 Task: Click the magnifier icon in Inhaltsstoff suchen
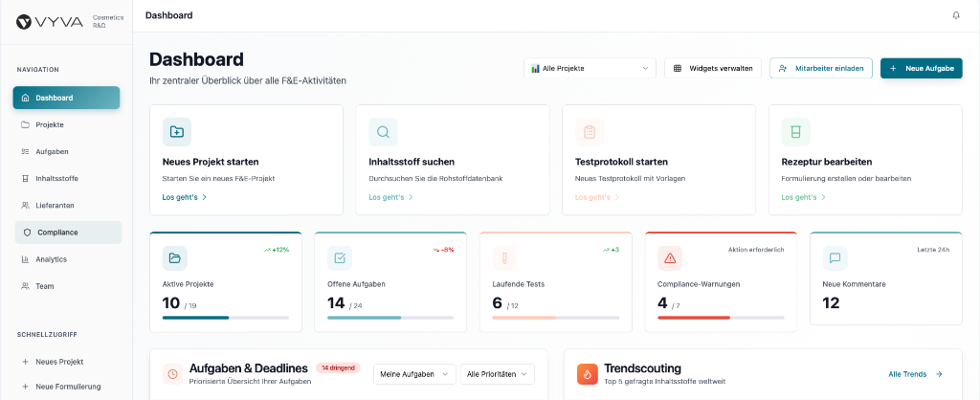383,132
